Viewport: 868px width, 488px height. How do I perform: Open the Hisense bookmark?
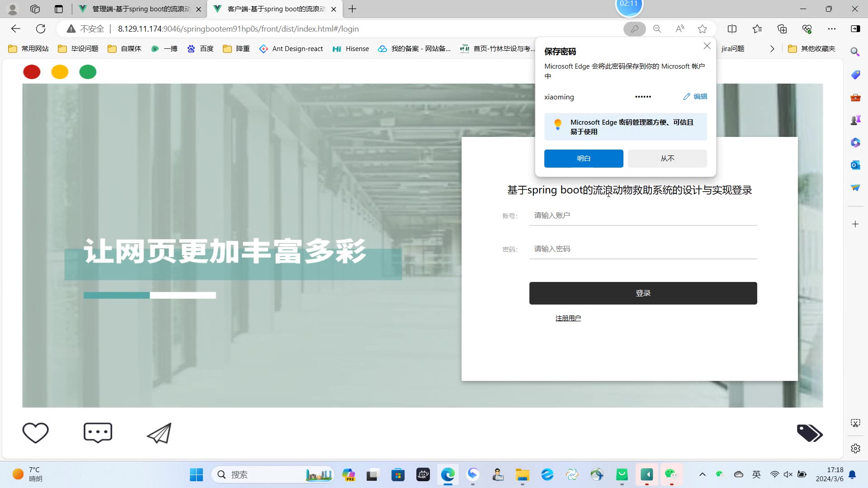tap(351, 49)
